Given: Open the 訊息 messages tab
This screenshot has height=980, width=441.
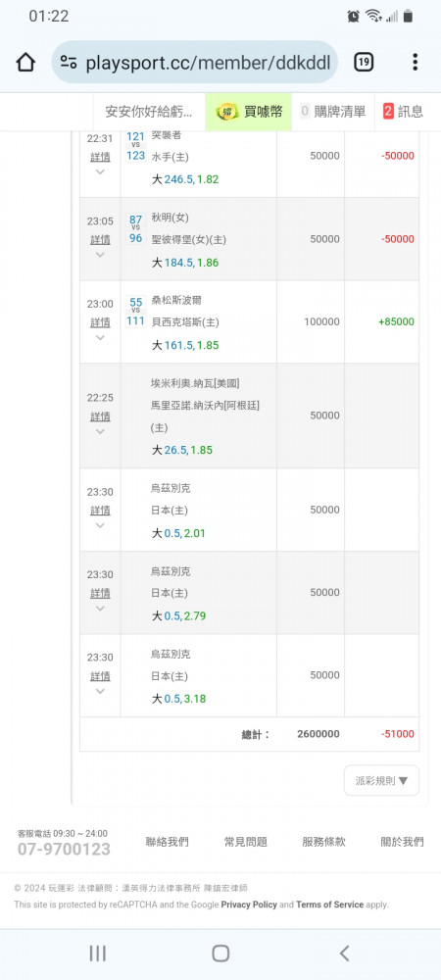Looking at the screenshot, I should tap(404, 112).
